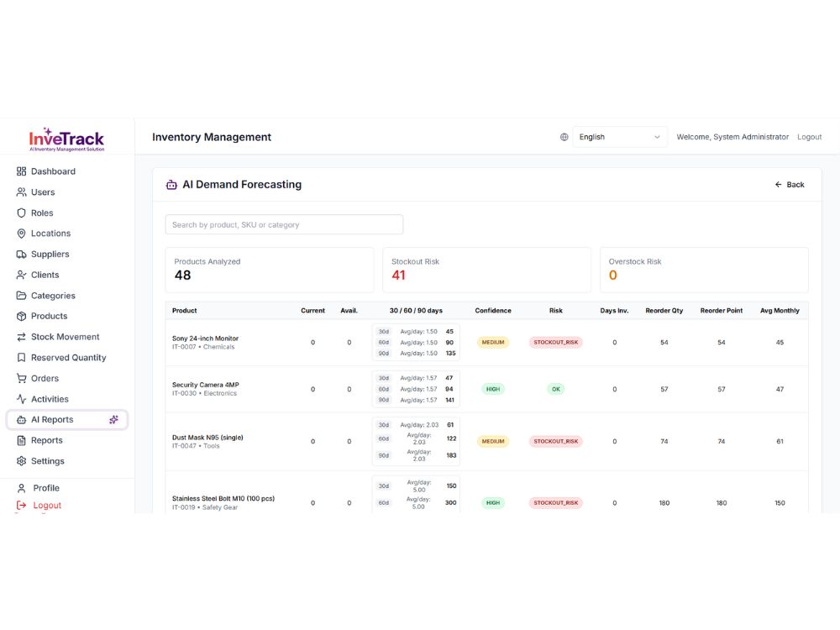Focus the product, SKU or category search field
Viewport: 840px width, 630px height.
pyautogui.click(x=284, y=224)
